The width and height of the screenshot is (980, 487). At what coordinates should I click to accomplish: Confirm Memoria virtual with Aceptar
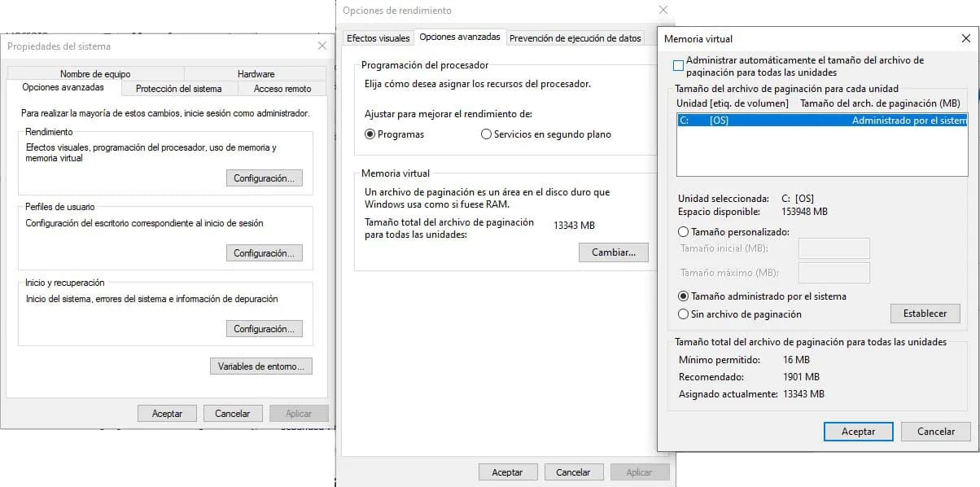[858, 432]
